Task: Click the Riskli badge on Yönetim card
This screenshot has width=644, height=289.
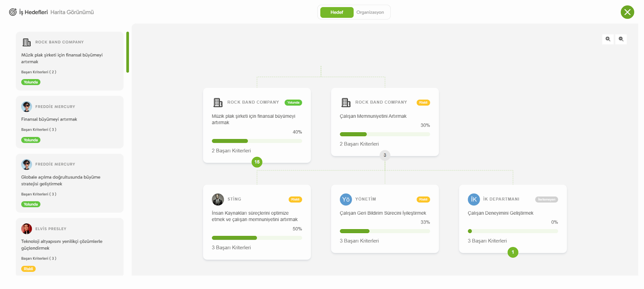Action: [423, 199]
